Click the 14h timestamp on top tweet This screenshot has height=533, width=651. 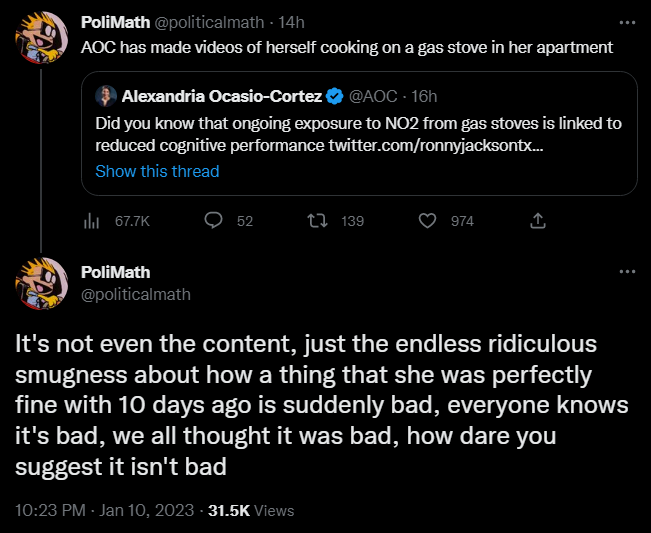pos(293,21)
